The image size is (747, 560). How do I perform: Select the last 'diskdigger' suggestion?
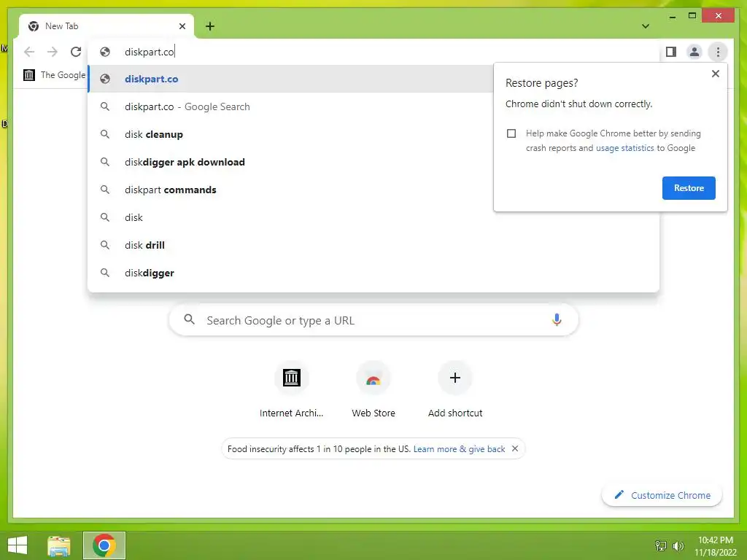373,273
